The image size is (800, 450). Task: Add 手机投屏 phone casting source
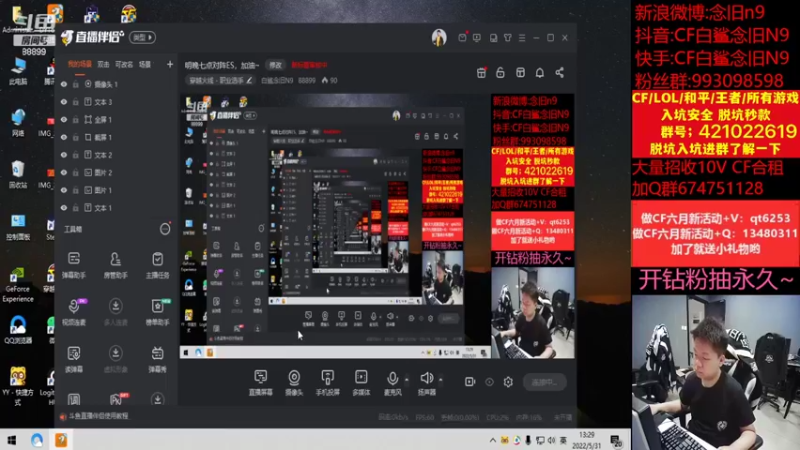(x=328, y=382)
